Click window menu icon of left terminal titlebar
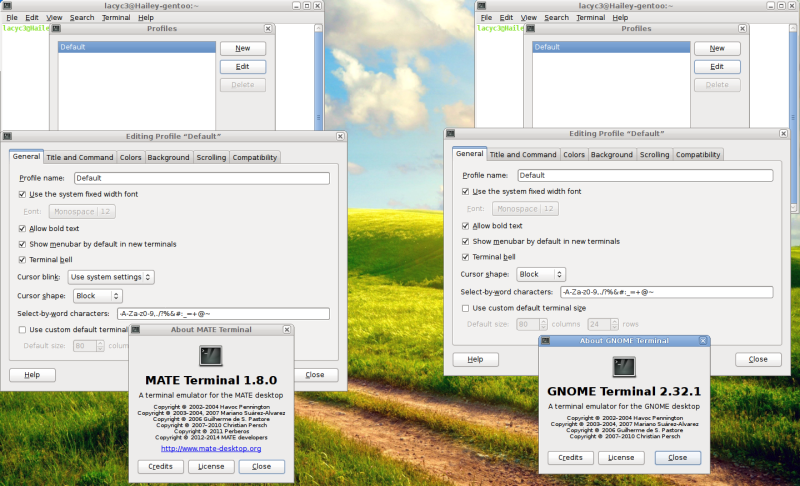 click(7, 6)
